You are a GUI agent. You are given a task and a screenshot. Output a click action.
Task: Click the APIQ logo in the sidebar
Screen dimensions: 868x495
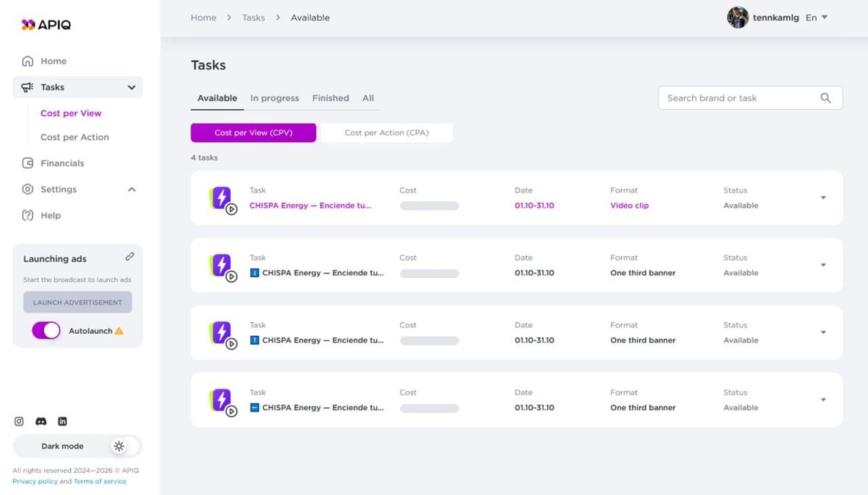(46, 25)
